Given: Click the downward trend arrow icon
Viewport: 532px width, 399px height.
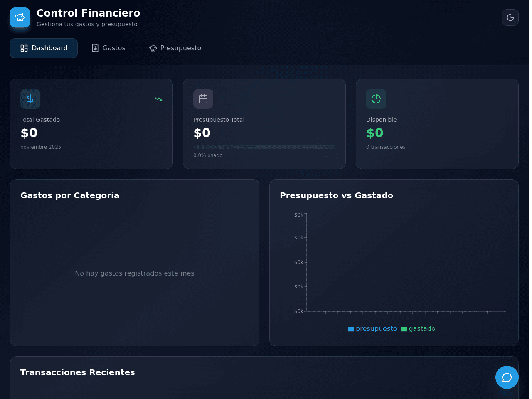Looking at the screenshot, I should (158, 99).
